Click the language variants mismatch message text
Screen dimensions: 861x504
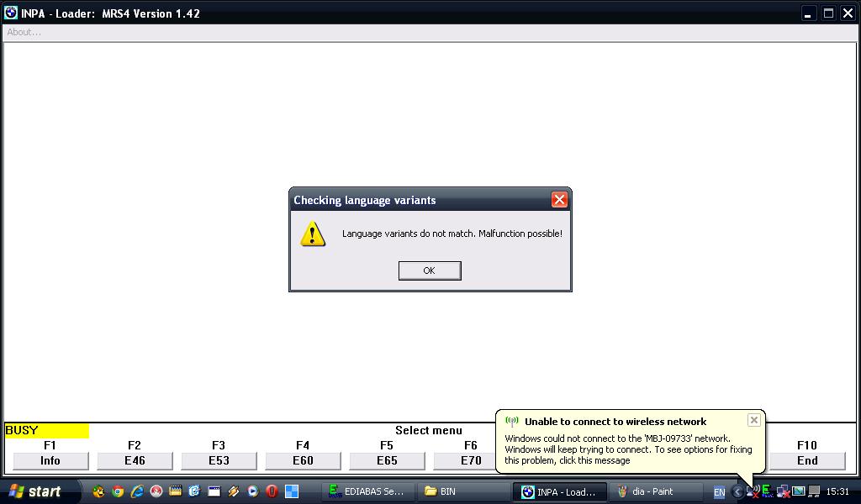[x=452, y=233]
